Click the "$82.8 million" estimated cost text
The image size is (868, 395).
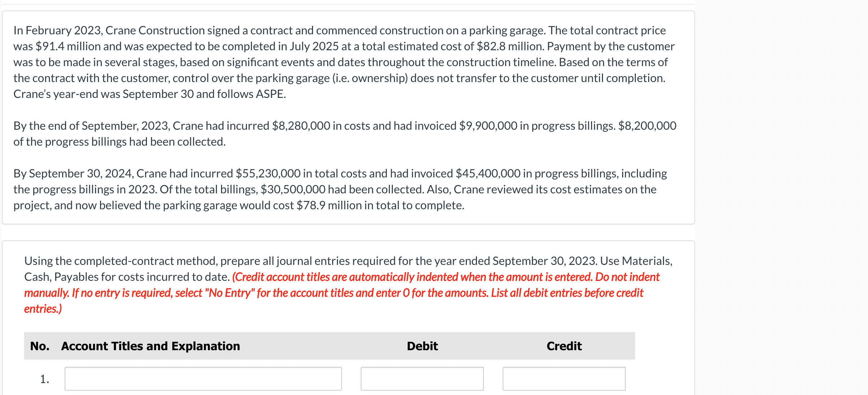509,46
